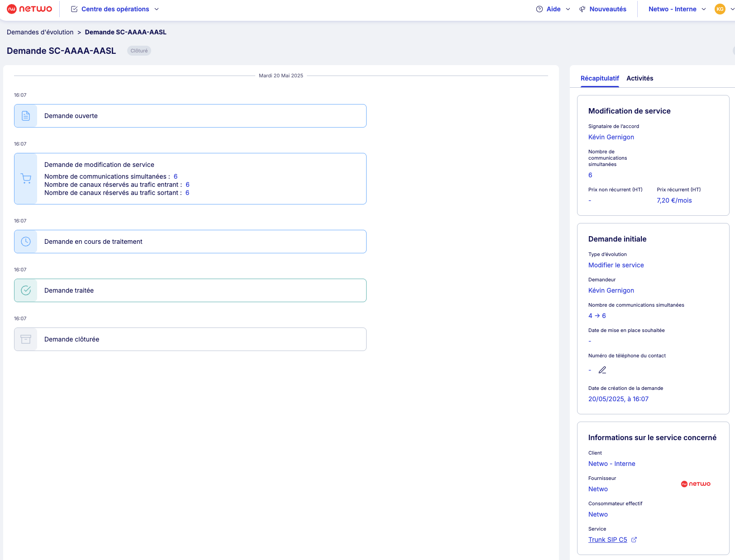Click the checkmark icon of Demande traitée
735x560 pixels.
point(26,290)
